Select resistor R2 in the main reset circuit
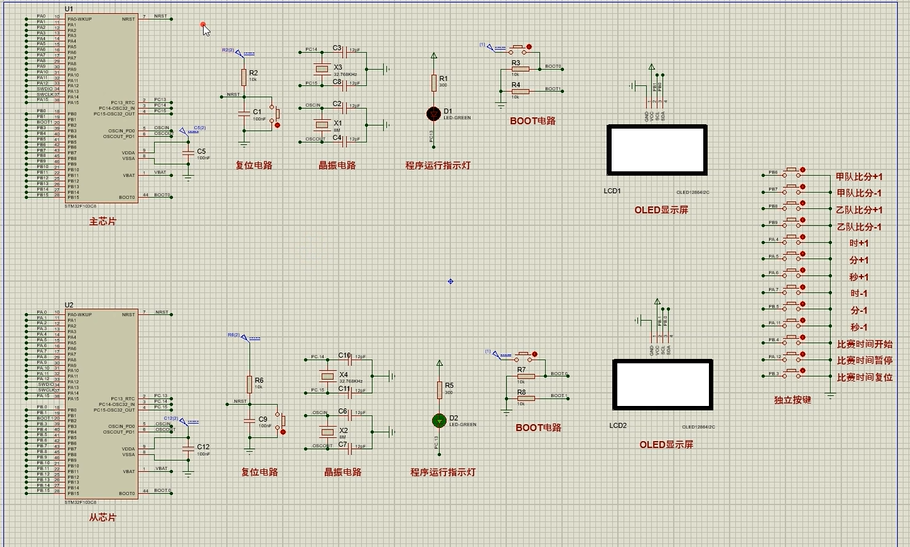 (244, 76)
